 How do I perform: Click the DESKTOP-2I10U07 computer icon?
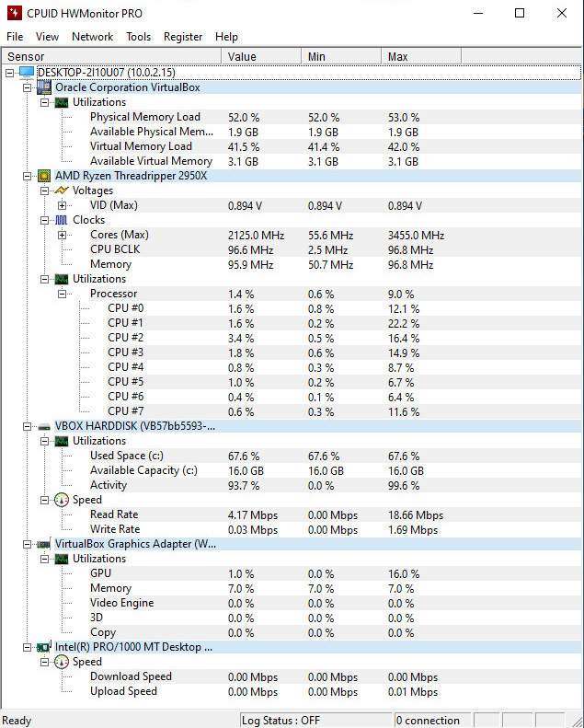26,73
